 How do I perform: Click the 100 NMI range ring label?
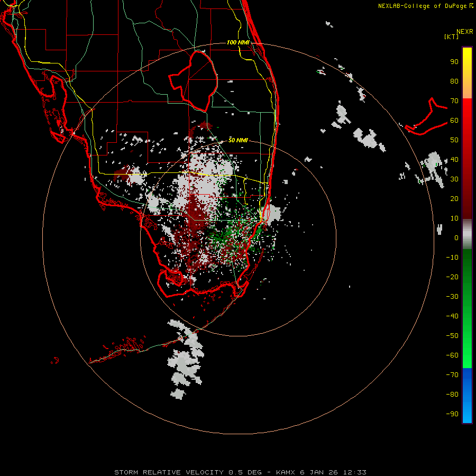pos(238,42)
